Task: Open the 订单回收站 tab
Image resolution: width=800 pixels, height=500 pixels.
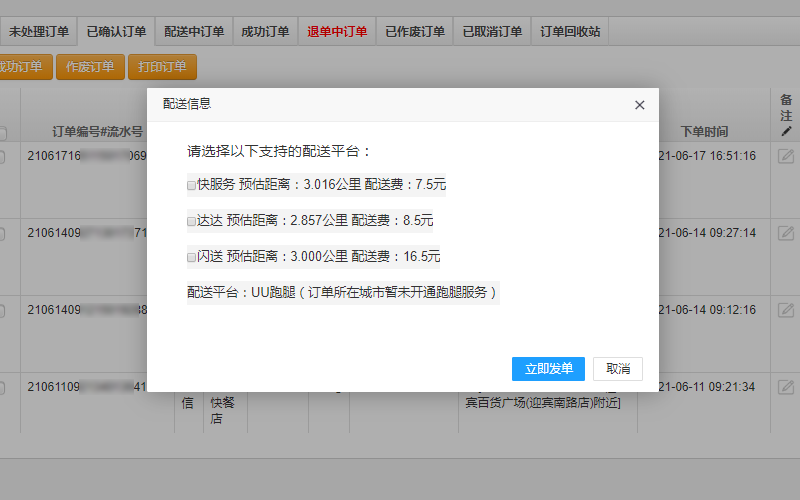Action: click(570, 32)
